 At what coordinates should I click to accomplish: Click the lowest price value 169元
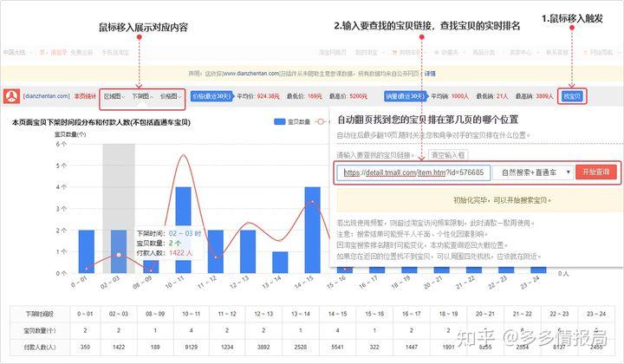(315, 96)
